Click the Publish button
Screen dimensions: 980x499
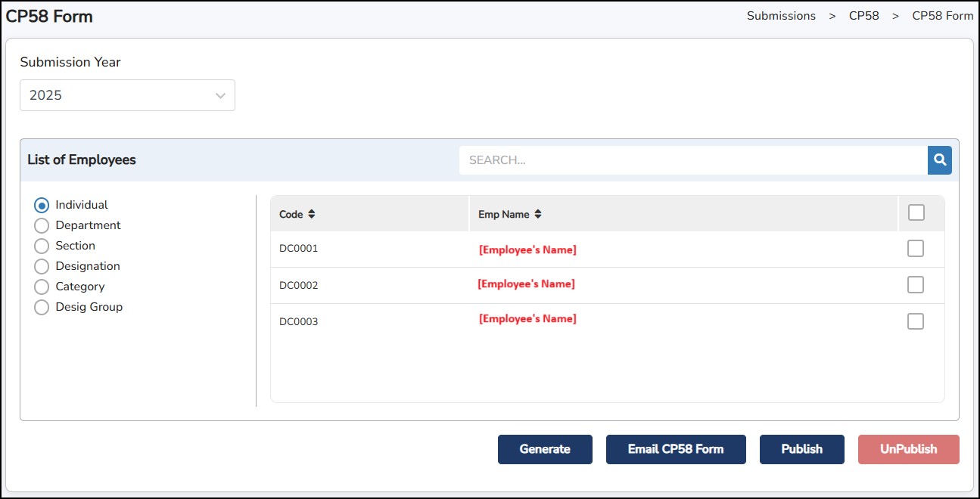click(x=801, y=449)
